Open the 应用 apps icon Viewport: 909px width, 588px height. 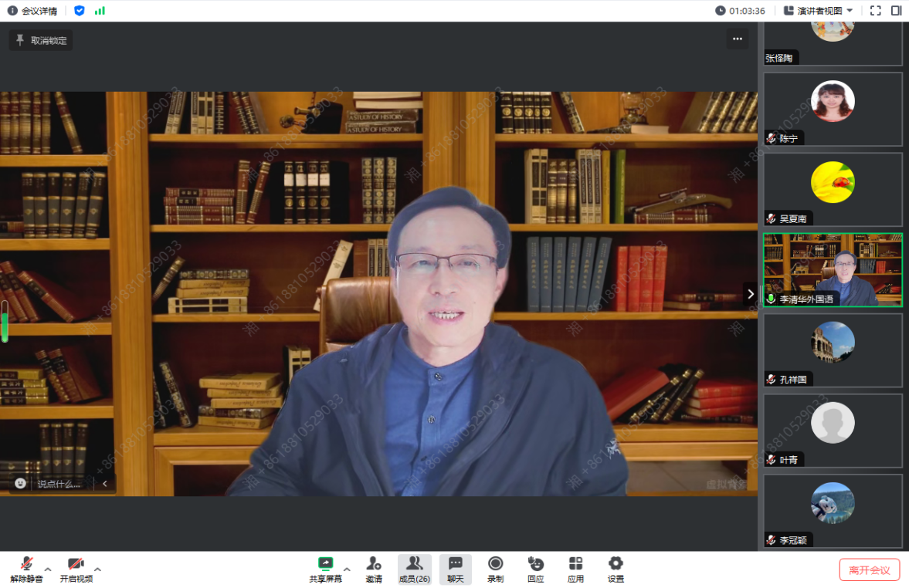tap(575, 564)
